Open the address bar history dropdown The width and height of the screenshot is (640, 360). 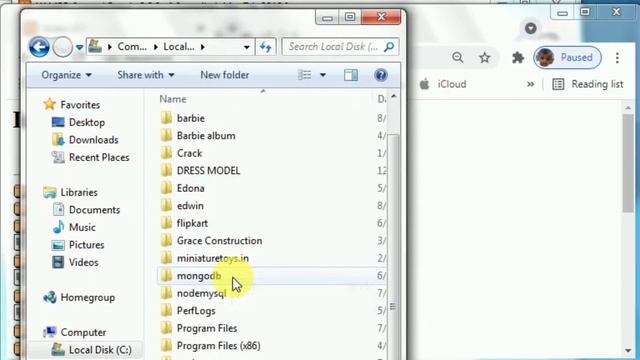coord(247,47)
